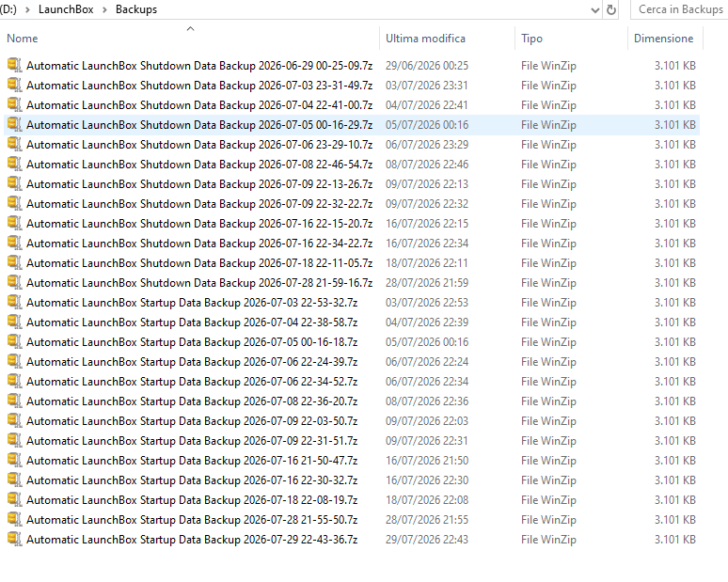The image size is (728, 582).
Task: Click archive icon of Startup Backup 2026-07-09 22-03-50
Action: click(14, 420)
